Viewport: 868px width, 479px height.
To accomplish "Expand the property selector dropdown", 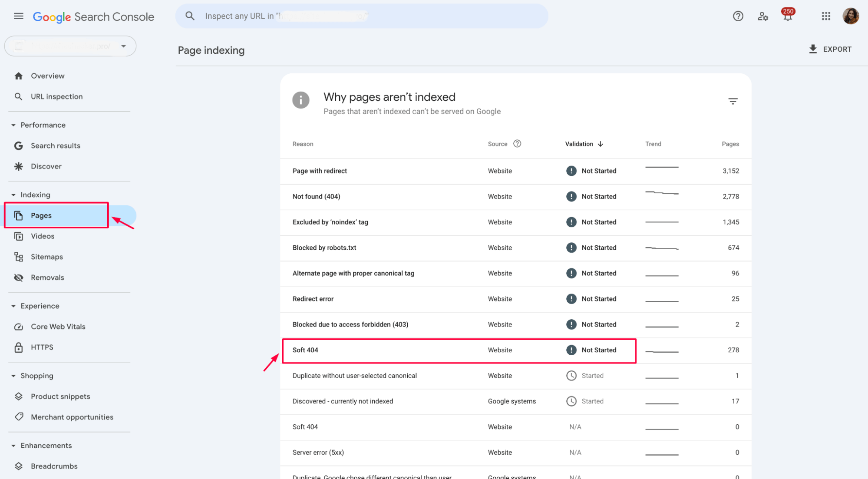I will (123, 46).
